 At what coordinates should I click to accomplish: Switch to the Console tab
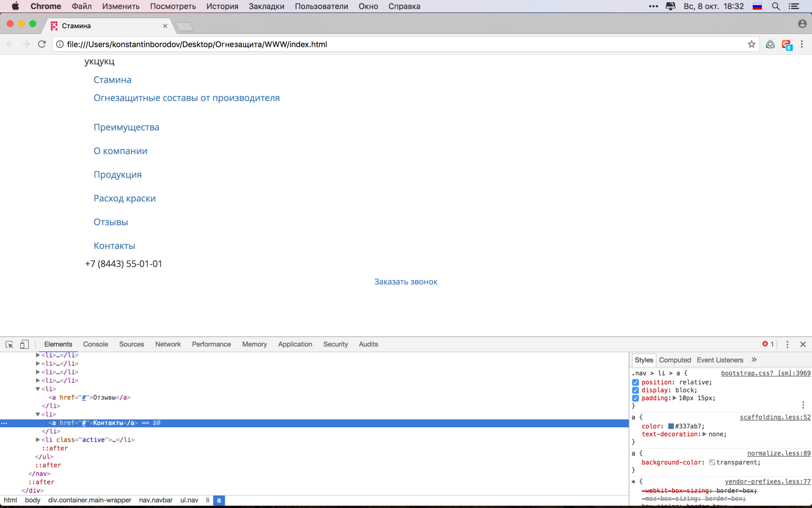pos(96,344)
